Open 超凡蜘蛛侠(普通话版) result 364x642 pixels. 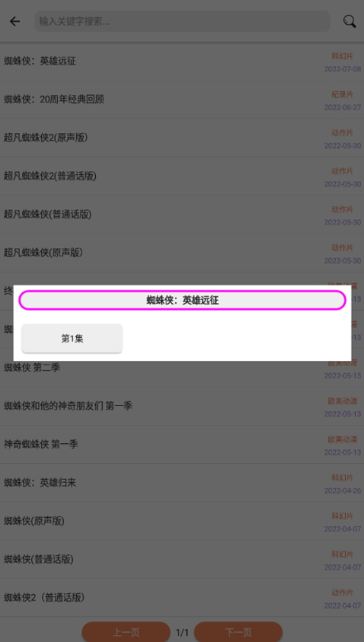182,215
